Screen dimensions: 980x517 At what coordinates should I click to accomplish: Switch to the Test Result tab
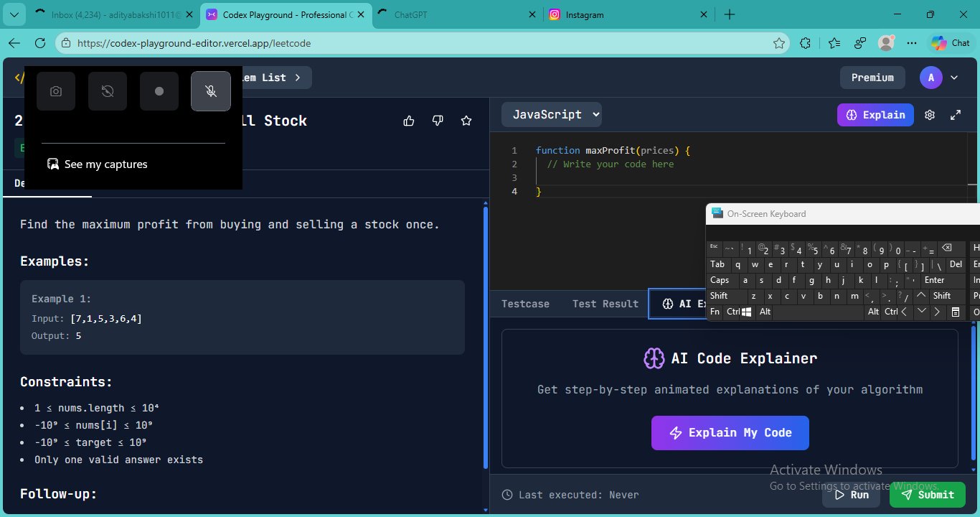[605, 304]
